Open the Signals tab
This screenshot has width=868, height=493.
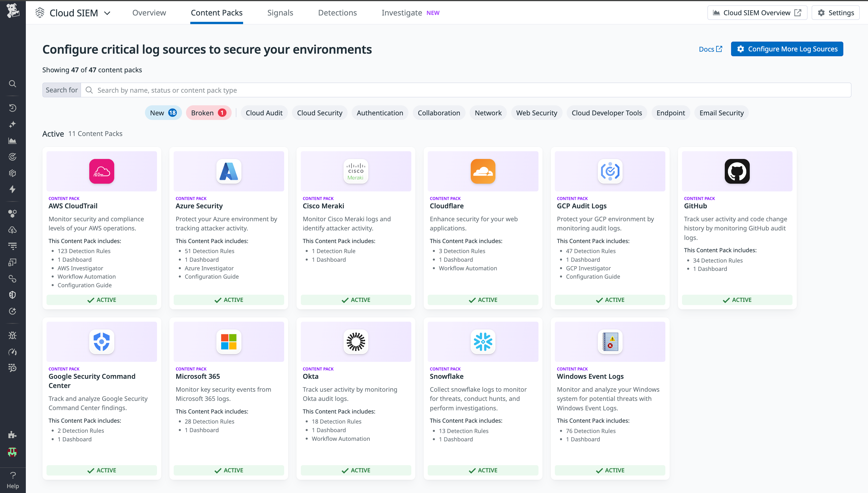point(280,13)
